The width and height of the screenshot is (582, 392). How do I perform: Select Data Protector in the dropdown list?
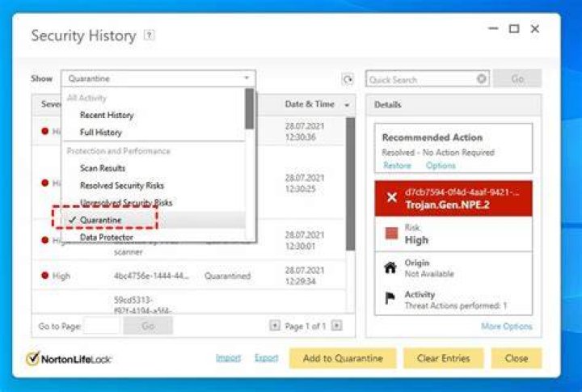[x=106, y=237]
